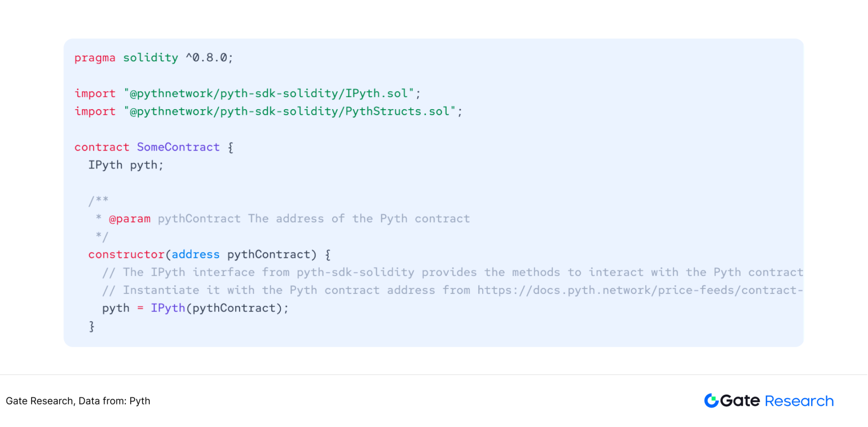
Task: Click the address type in constructor
Action: [195, 254]
